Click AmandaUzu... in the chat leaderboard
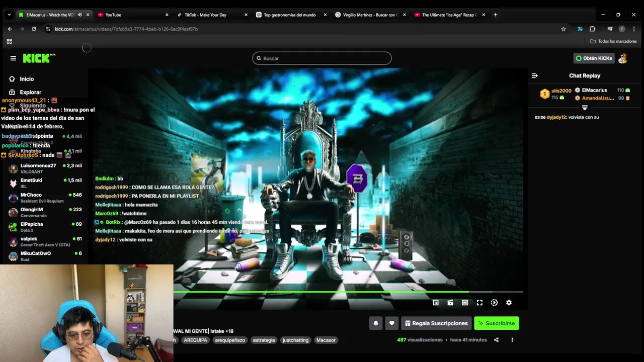644x362 pixels. (x=598, y=98)
